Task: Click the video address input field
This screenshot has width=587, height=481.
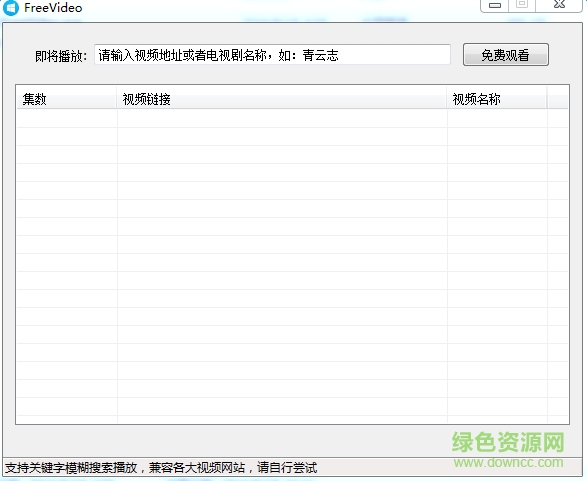Action: (272, 55)
